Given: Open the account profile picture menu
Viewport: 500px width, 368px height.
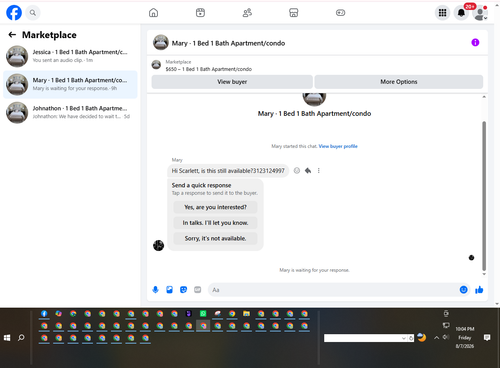Looking at the screenshot, I should tap(480, 13).
